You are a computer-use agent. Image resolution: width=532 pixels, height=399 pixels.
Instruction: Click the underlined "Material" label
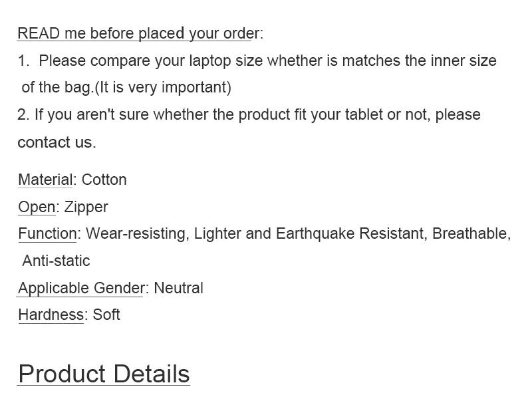click(x=45, y=180)
